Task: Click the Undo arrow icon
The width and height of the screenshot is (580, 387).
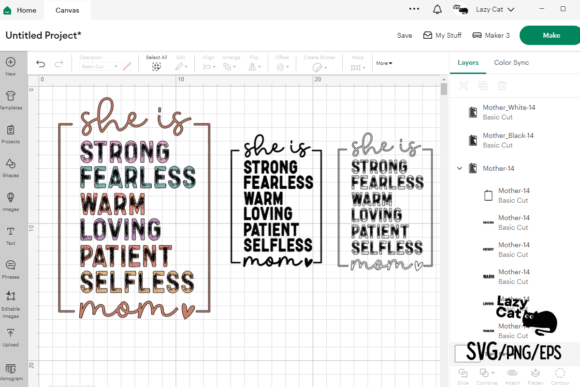Action: click(41, 64)
